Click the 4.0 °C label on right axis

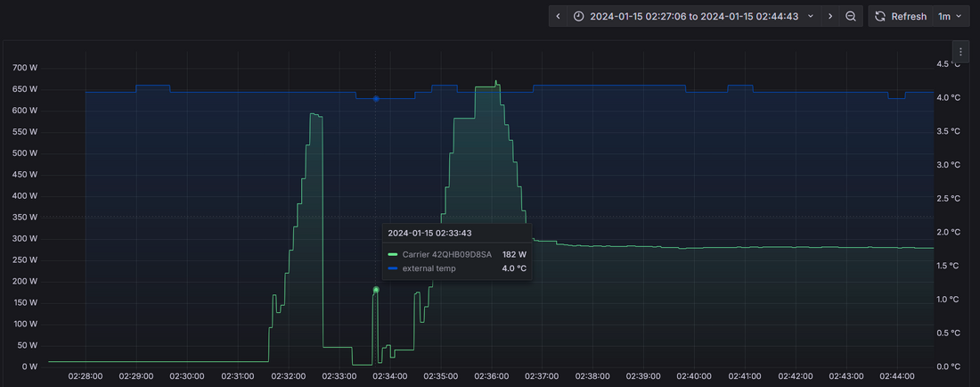(948, 98)
